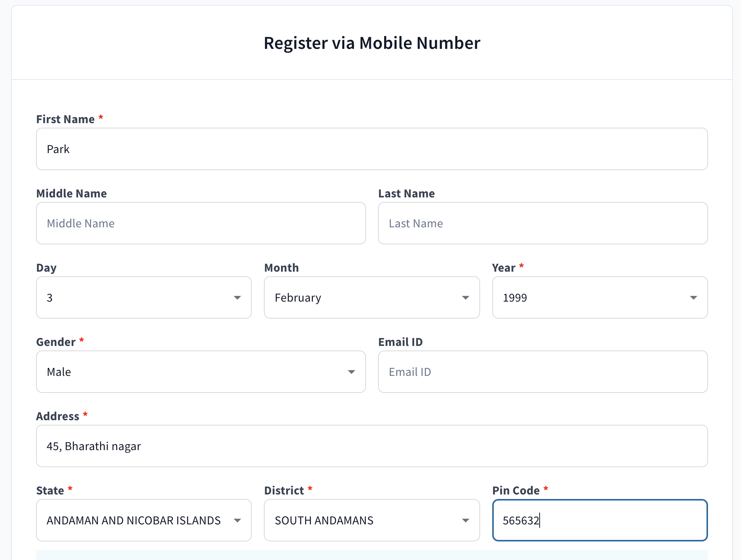This screenshot has width=741, height=560.
Task: Select the Last Name text field
Action: click(543, 223)
